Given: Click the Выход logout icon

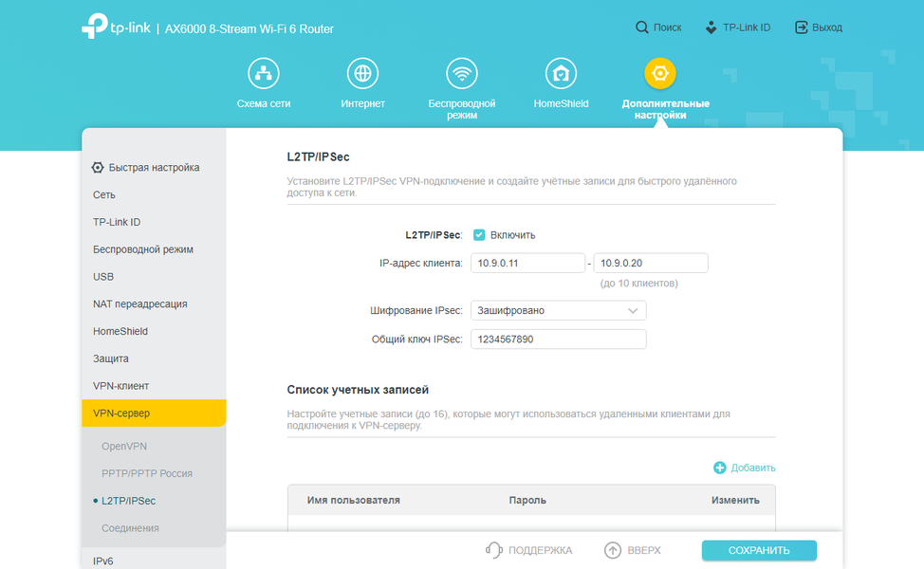Looking at the screenshot, I should point(802,28).
